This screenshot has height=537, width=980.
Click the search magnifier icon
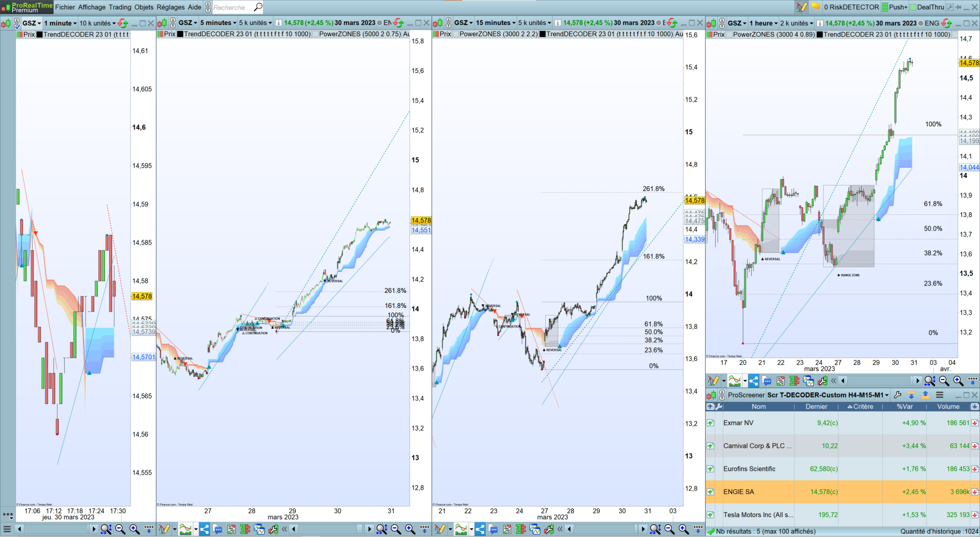[258, 7]
